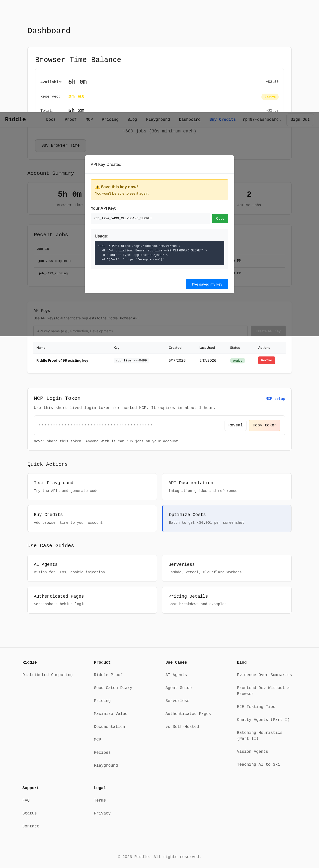Open the Test Playground quick action
This screenshot has width=319, height=868.
(92, 486)
